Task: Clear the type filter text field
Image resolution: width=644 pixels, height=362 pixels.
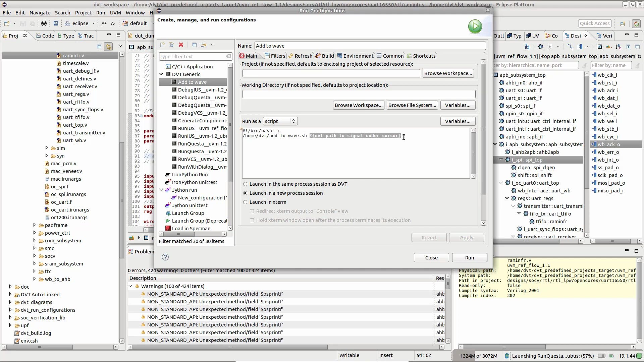Action: click(228, 56)
